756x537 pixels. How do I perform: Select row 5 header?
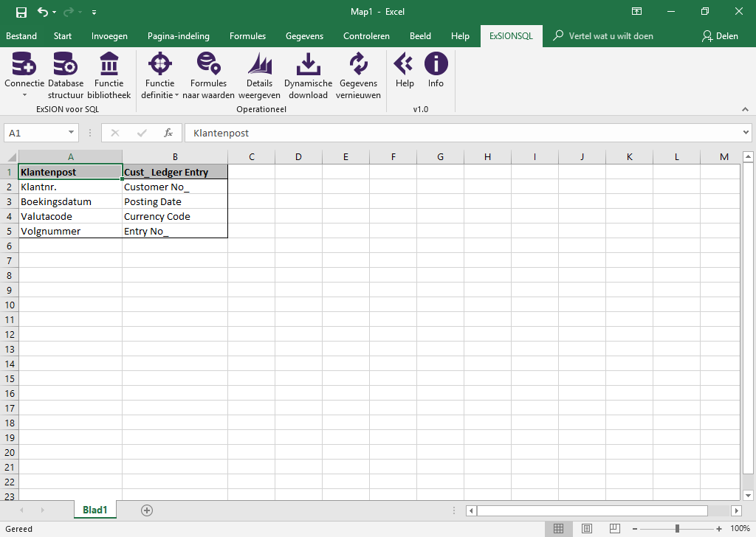coord(9,231)
